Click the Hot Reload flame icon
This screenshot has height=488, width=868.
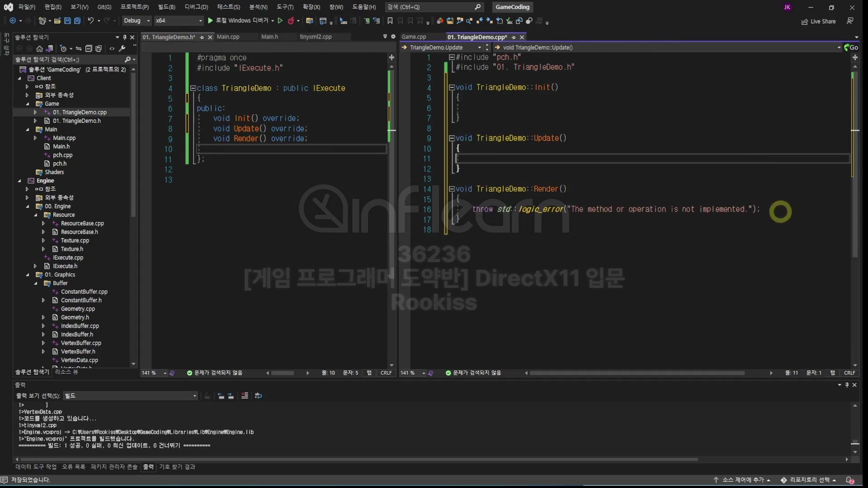pyautogui.click(x=291, y=21)
